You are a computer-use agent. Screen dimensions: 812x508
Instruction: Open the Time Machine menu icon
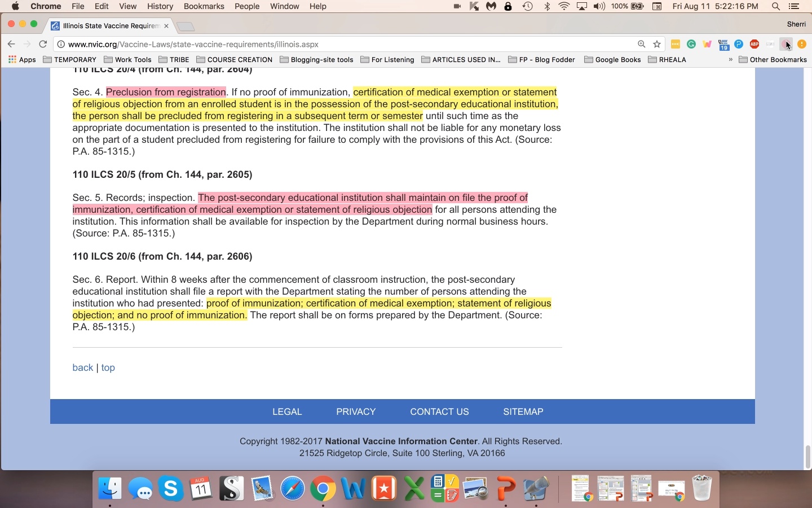[x=528, y=6]
